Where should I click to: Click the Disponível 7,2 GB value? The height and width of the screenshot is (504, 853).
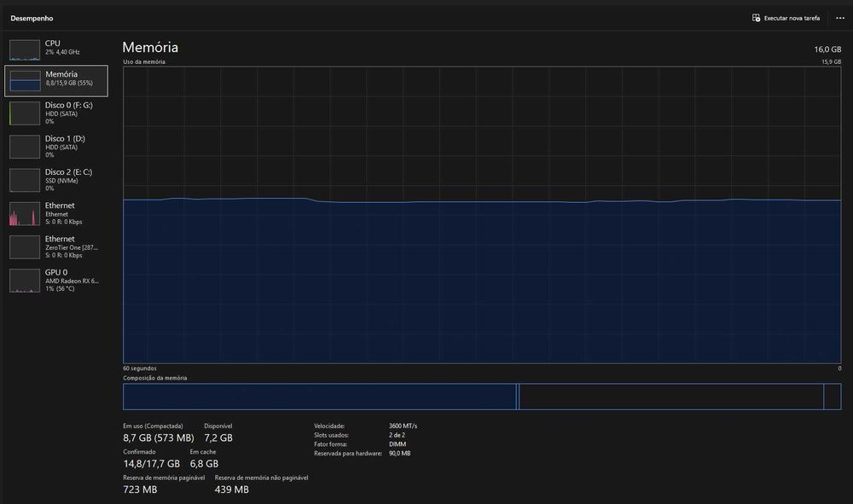(218, 437)
